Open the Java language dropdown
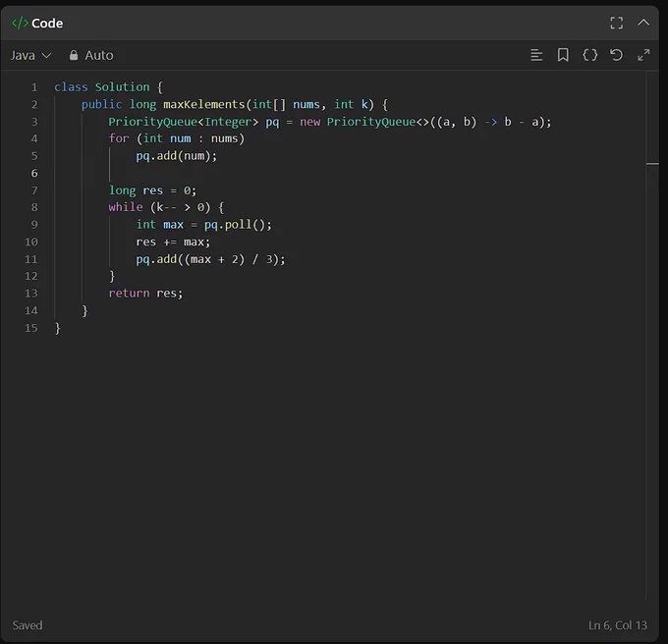The width and height of the screenshot is (668, 644). [x=30, y=55]
